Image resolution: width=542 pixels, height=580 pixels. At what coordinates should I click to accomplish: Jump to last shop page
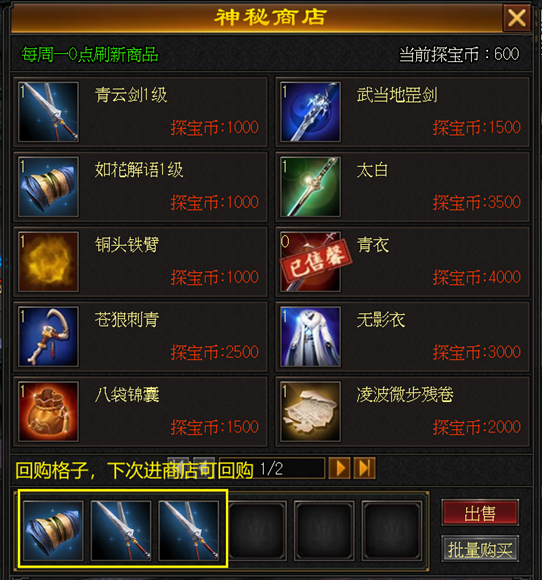pos(364,468)
